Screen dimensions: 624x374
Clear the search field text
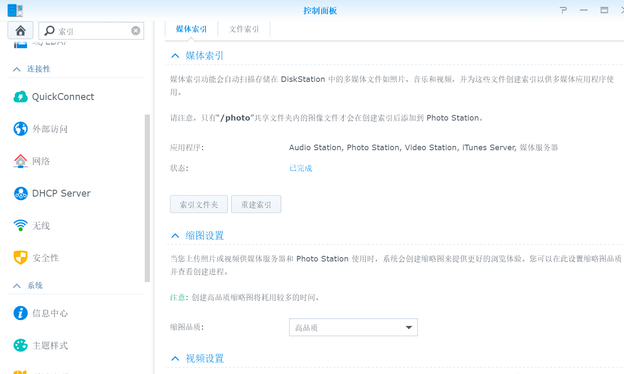pyautogui.click(x=136, y=31)
